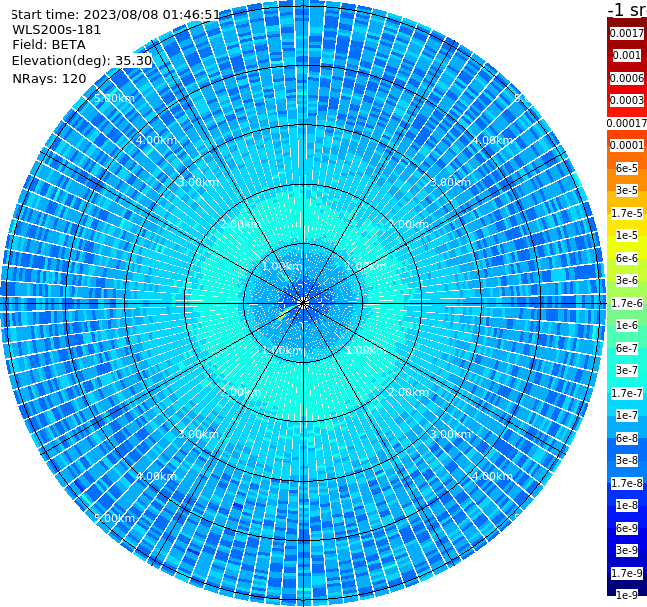Select the 3e-8 colorbar label

(x=627, y=460)
